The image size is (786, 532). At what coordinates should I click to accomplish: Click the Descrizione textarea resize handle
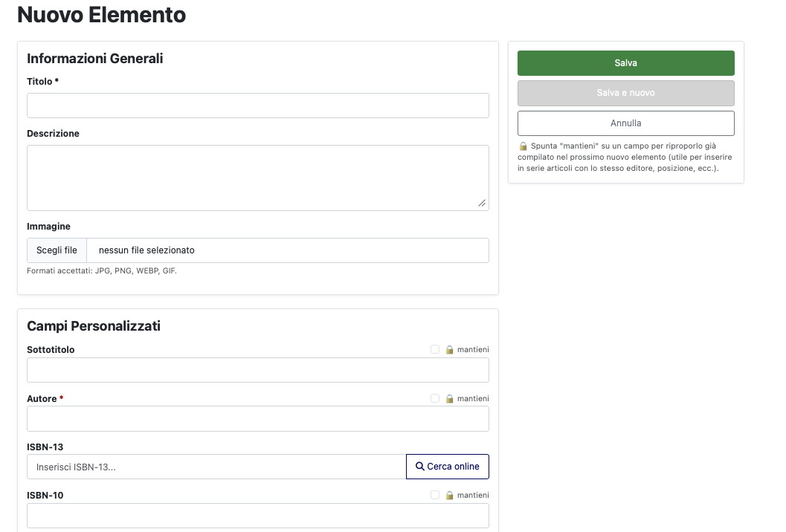pos(482,203)
